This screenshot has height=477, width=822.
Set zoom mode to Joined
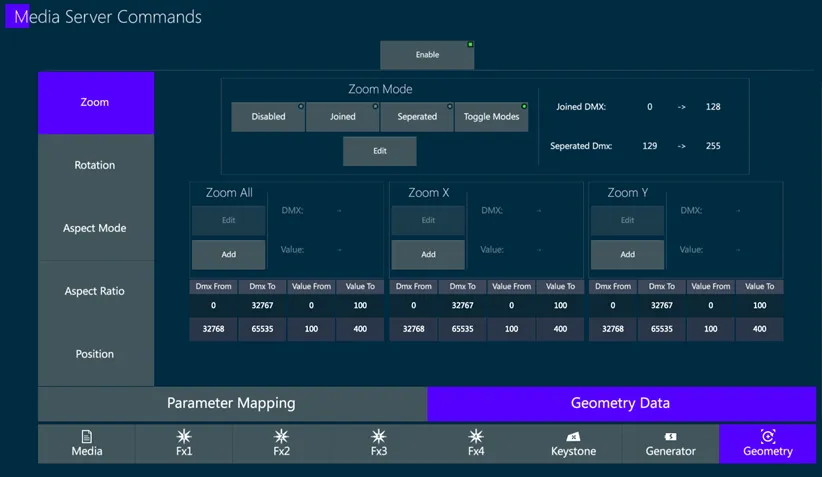tap(342, 117)
